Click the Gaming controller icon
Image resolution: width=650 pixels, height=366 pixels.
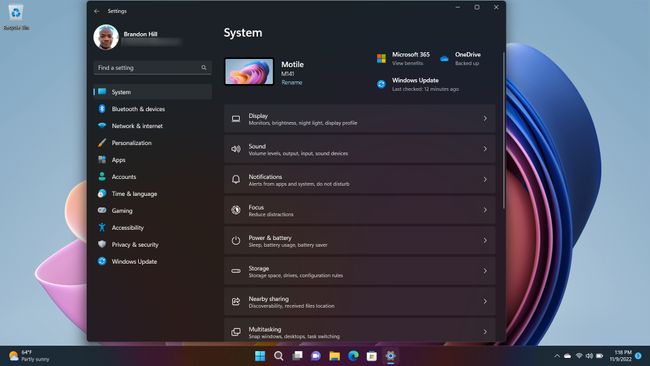[x=102, y=210]
